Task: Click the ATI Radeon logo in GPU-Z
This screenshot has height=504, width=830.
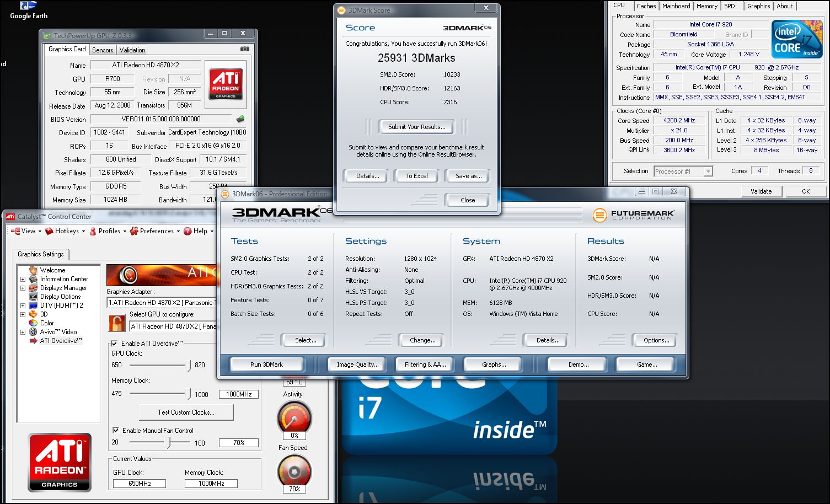Action: point(226,84)
